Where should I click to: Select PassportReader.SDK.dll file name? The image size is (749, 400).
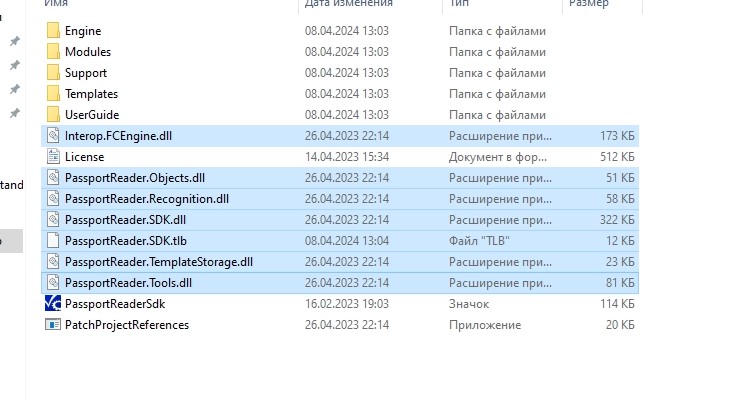[x=126, y=220]
